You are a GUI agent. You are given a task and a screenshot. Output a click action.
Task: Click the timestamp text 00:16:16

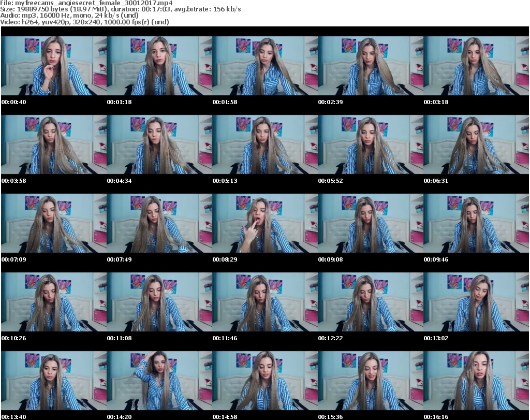pos(436,417)
